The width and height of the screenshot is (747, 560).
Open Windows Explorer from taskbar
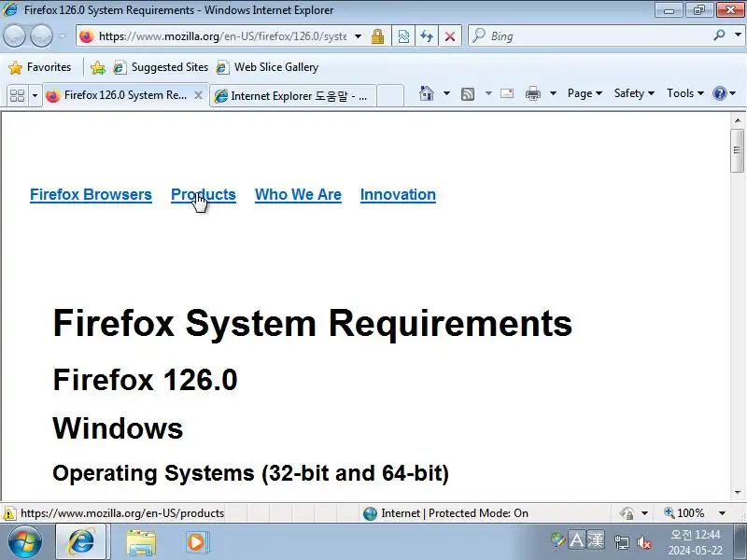[141, 542]
